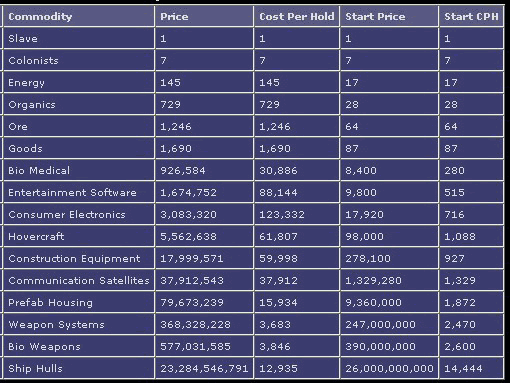Select Ship Hulls price 23,284,546,791

(204, 369)
